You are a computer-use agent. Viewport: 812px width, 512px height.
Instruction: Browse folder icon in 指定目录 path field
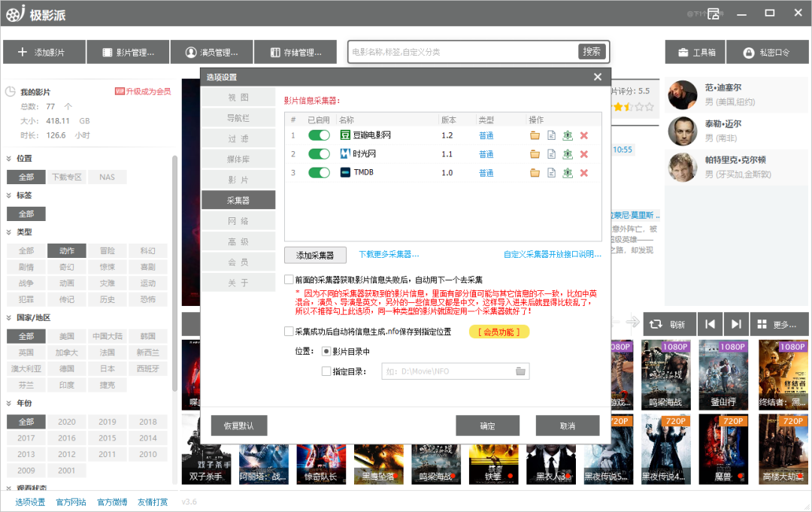click(520, 371)
